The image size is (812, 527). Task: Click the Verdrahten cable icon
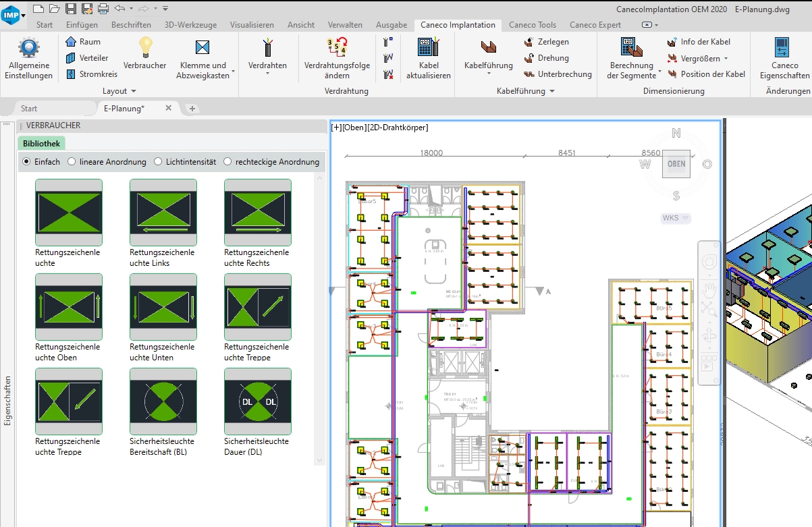coord(267,47)
